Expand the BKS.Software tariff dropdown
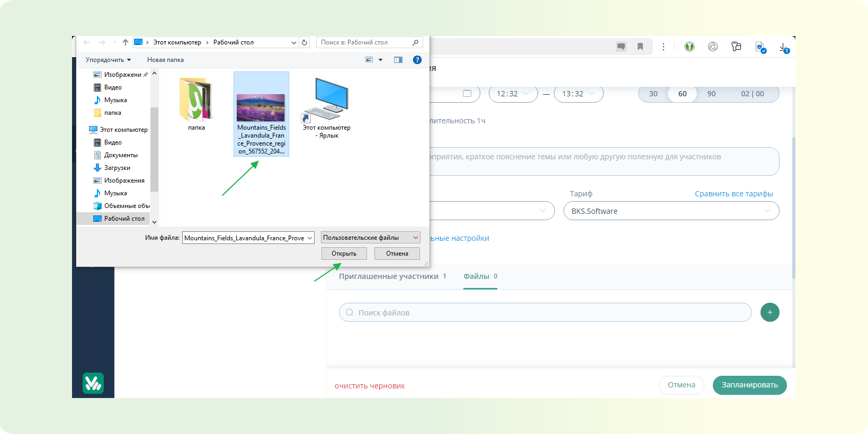Screen dimensions: 868x434 pos(670,211)
